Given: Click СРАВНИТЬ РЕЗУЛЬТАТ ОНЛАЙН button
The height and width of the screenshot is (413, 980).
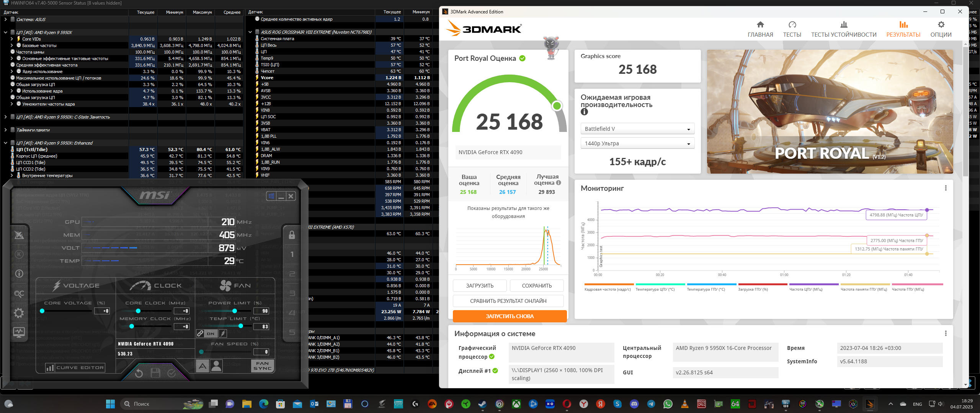Looking at the screenshot, I should point(508,301).
